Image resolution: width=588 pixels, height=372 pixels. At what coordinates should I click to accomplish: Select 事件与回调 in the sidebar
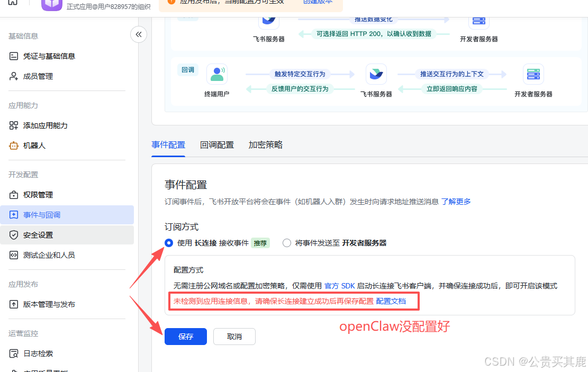[x=67, y=215]
